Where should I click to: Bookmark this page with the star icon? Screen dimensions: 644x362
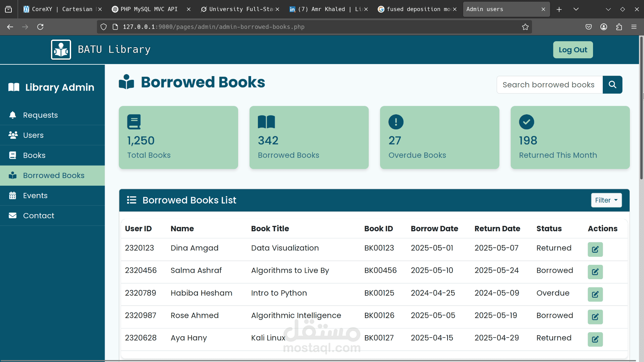525,27
